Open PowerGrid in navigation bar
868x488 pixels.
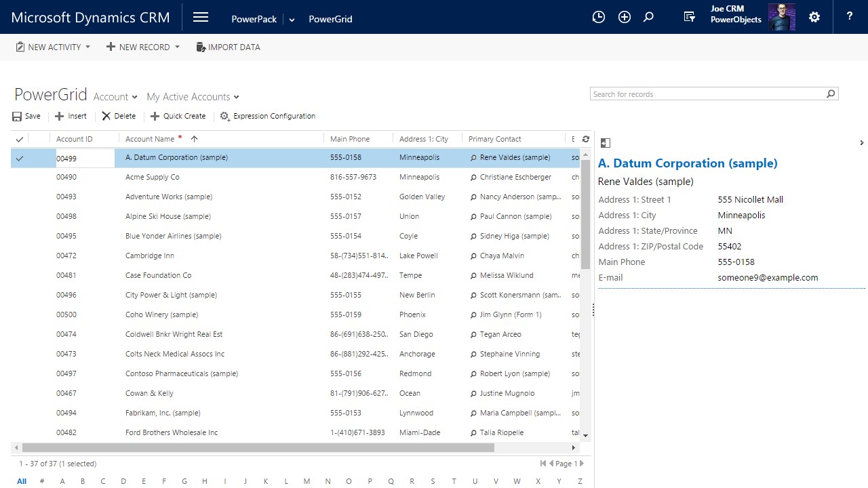point(330,19)
